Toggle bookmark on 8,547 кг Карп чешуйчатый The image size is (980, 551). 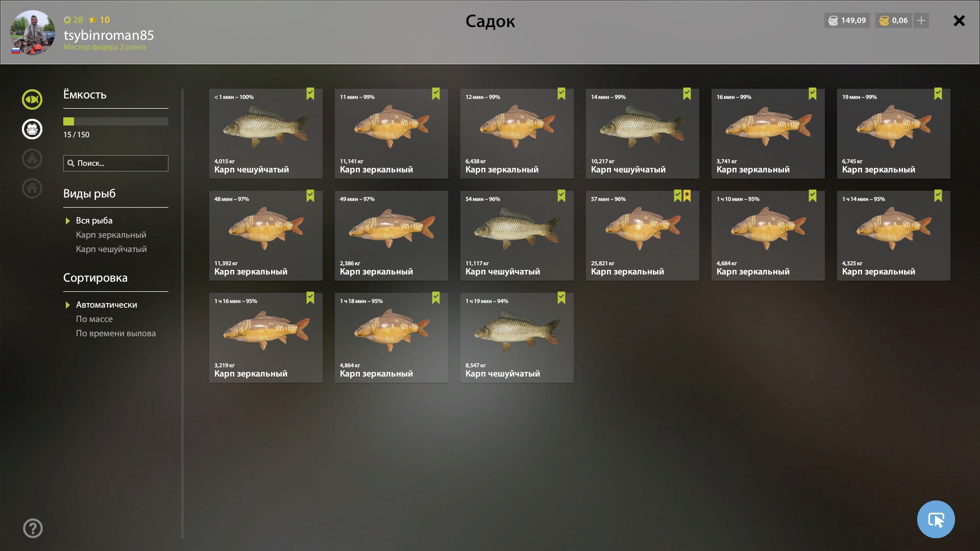[x=561, y=298]
